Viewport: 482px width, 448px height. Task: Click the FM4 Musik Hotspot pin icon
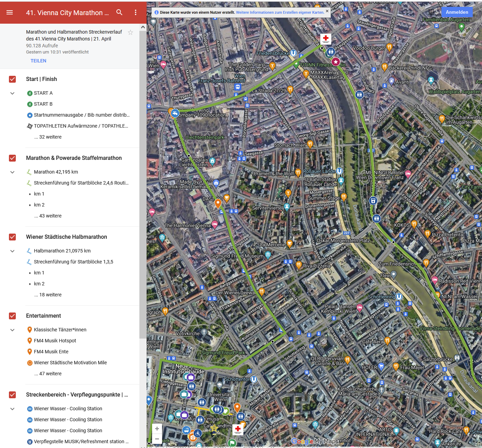click(30, 341)
